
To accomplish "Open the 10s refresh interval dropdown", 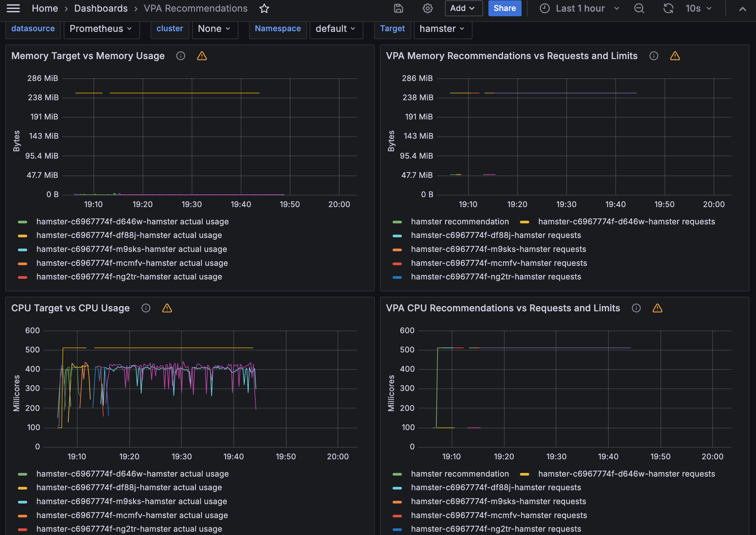I will 698,8.
